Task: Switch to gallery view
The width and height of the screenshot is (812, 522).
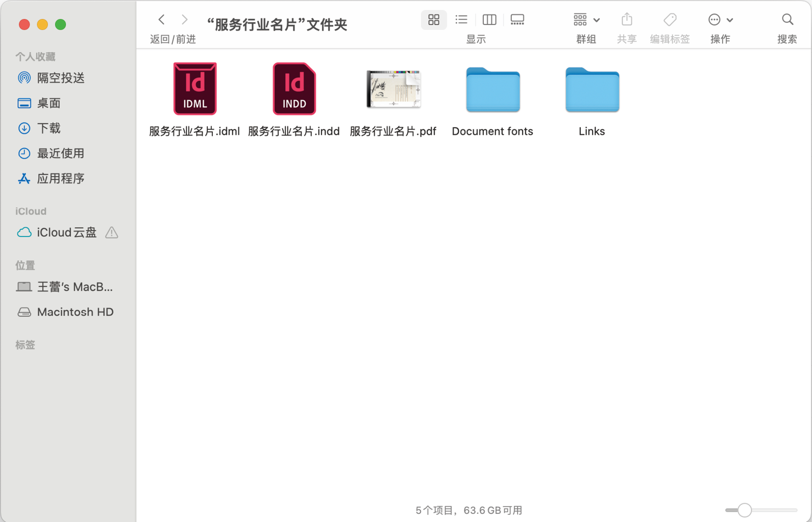Action: [x=517, y=20]
